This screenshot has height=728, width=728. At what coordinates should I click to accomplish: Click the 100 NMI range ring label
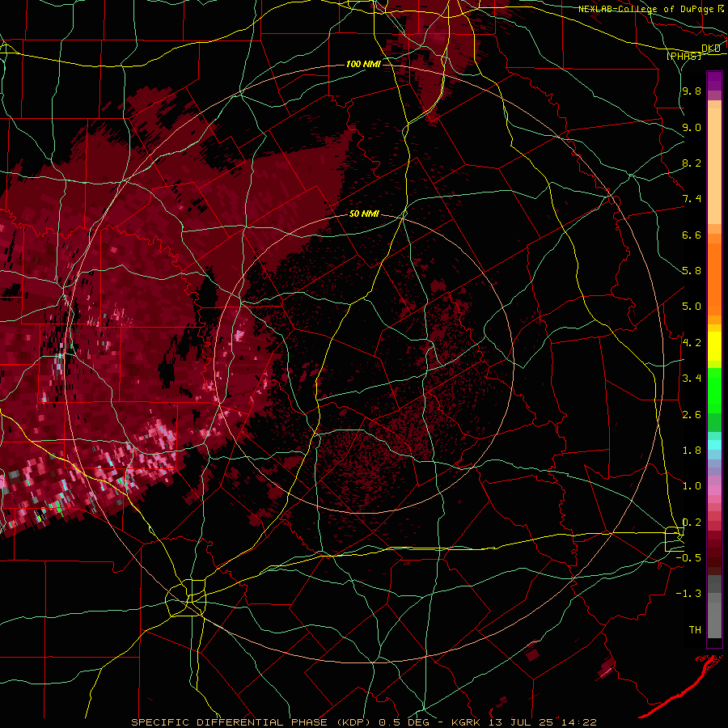pos(363,64)
